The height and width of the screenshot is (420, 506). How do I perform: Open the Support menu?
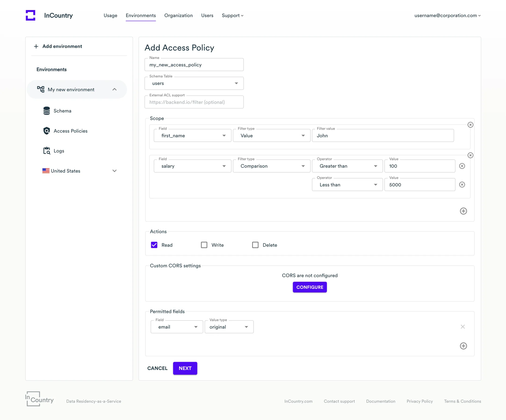pyautogui.click(x=232, y=15)
